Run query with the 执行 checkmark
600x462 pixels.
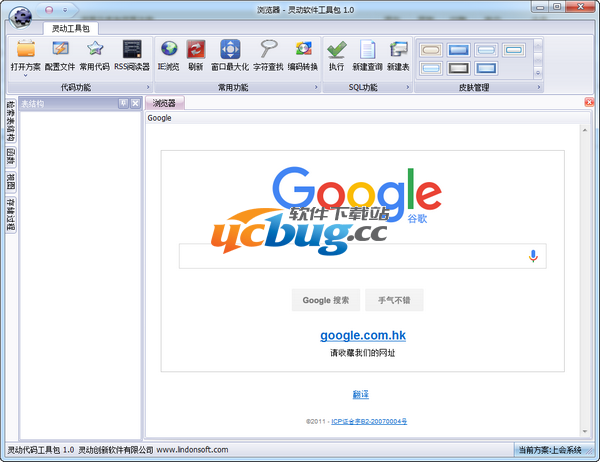(x=336, y=49)
